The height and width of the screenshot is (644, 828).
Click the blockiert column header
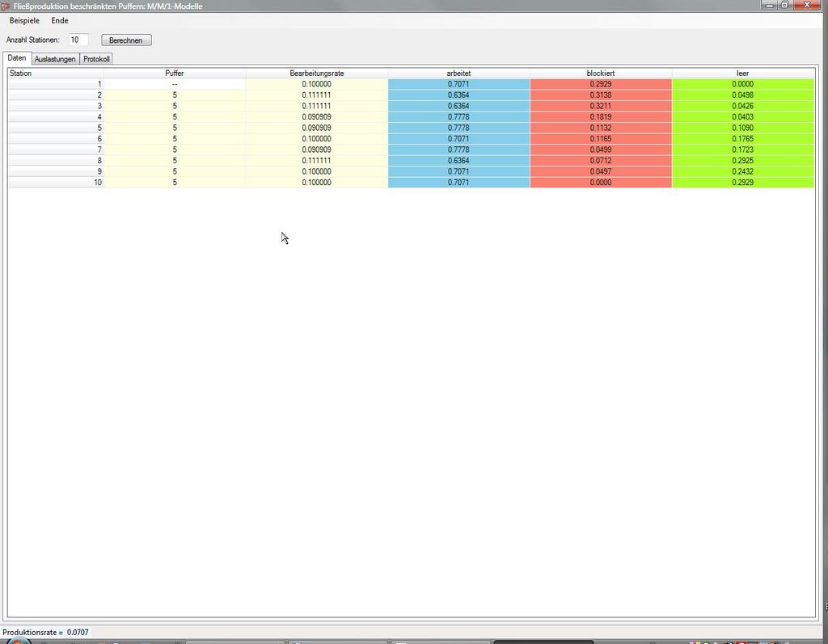601,74
